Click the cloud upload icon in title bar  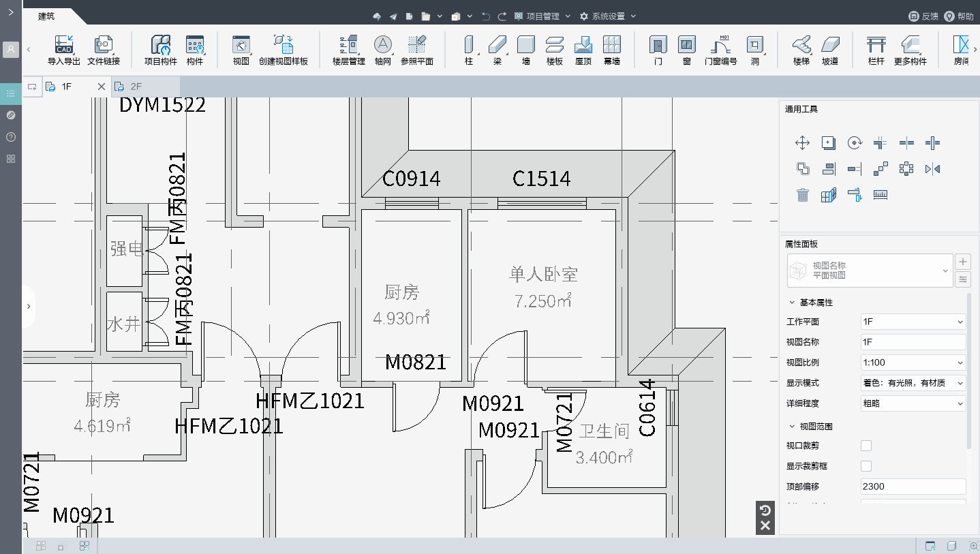point(377,16)
